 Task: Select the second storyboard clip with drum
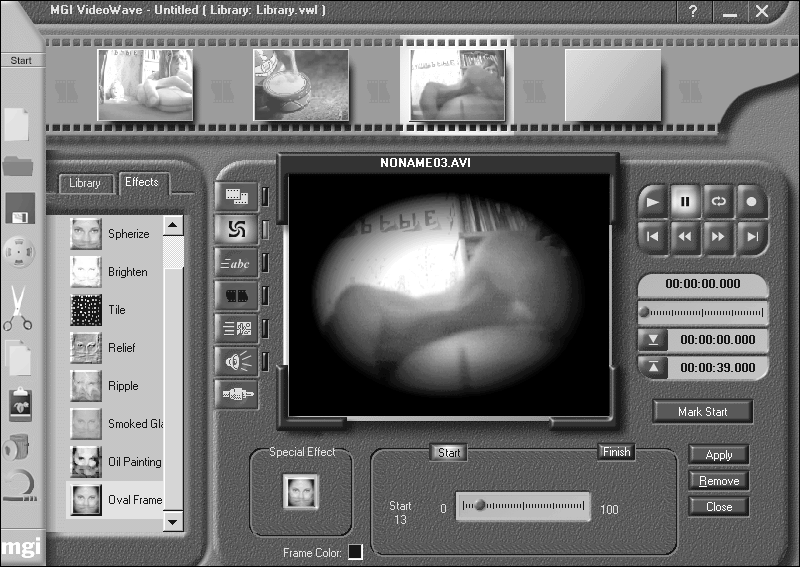(301, 85)
